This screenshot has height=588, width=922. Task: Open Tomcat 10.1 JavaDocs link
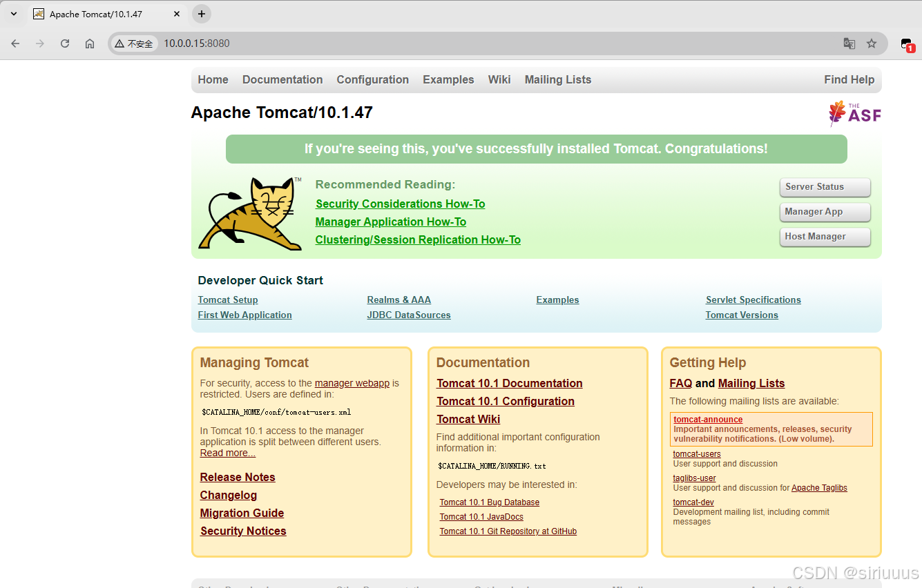coord(481,517)
